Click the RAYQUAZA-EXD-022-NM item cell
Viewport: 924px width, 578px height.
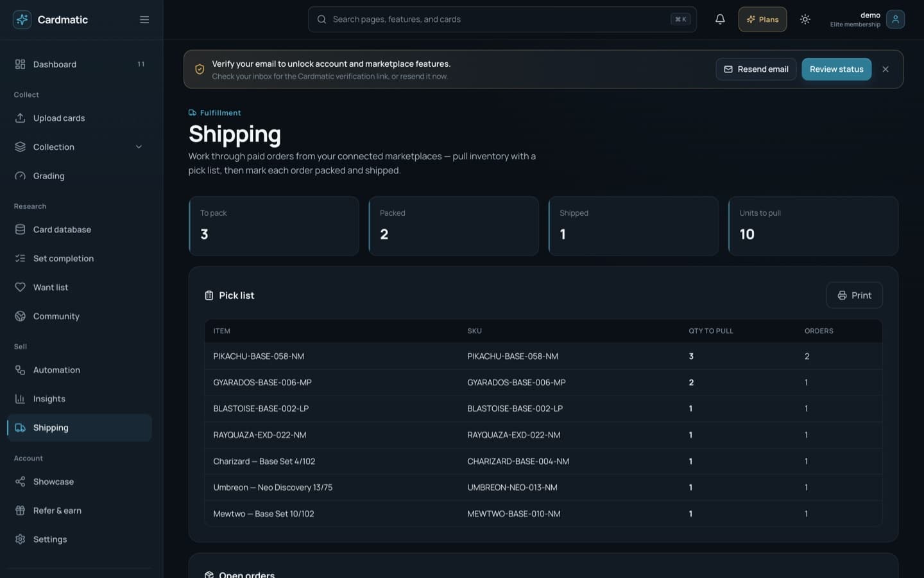(x=260, y=435)
